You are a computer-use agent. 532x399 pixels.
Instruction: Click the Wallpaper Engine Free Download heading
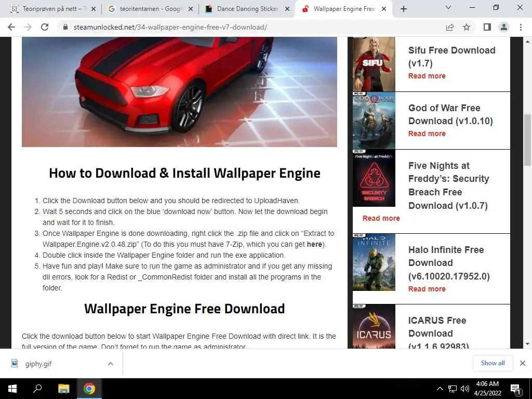(x=184, y=309)
